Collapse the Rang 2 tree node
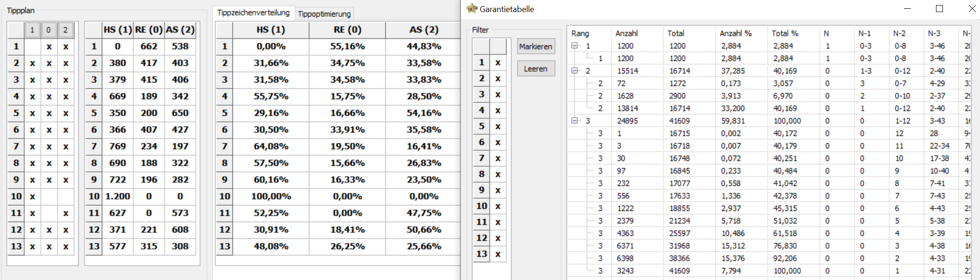 pos(575,71)
